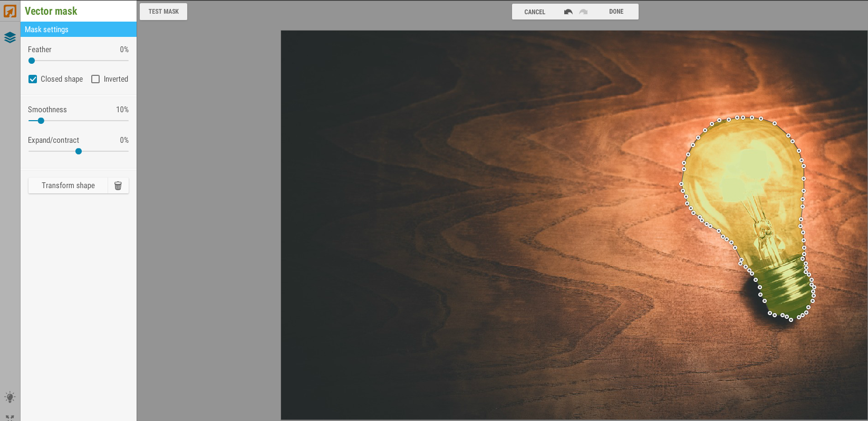The image size is (868, 421).
Task: Click the Smoothness slider handle
Action: pyautogui.click(x=41, y=121)
